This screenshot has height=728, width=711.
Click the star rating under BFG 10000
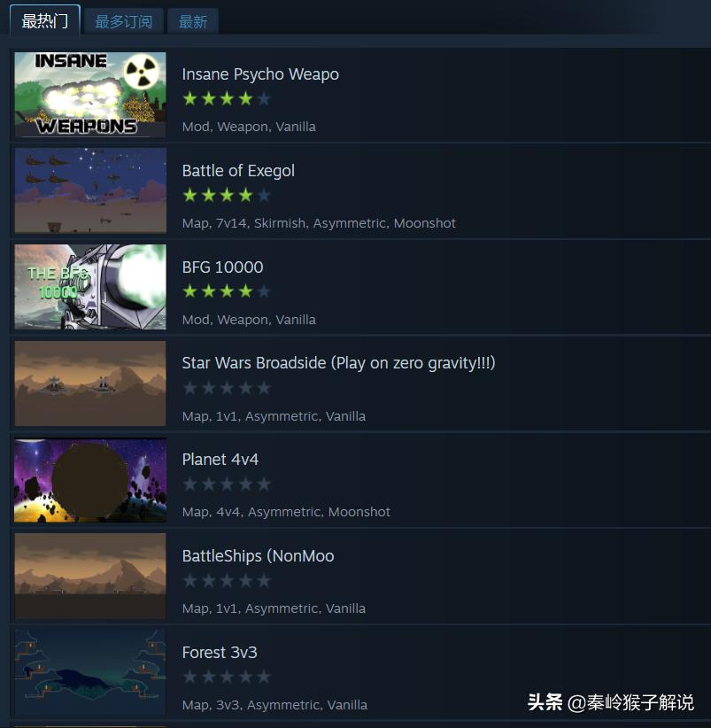[x=227, y=291]
